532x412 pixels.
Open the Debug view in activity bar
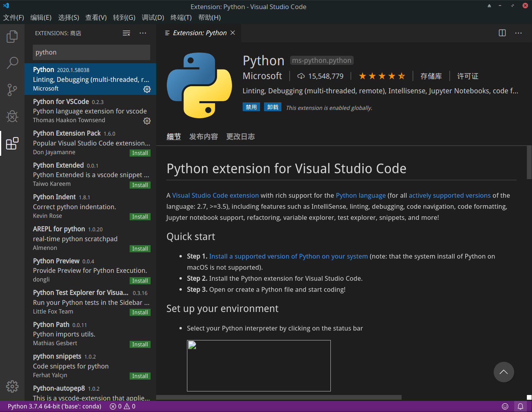(x=12, y=116)
